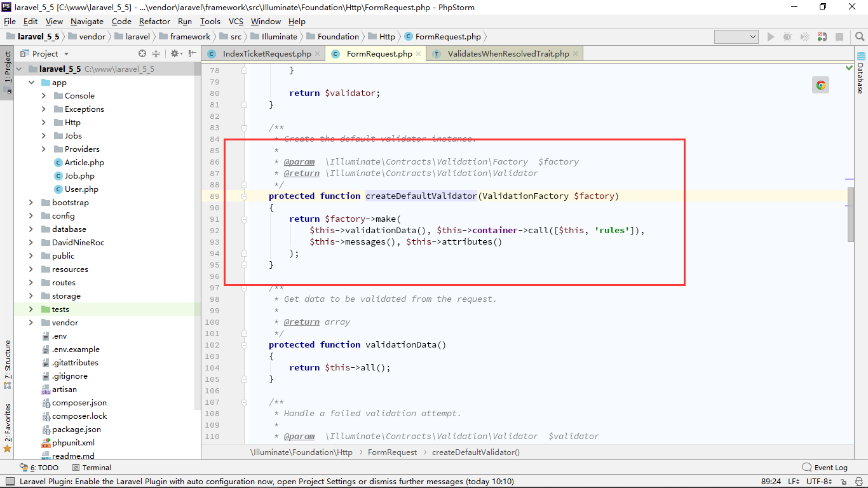The height and width of the screenshot is (488, 868).
Task: Open the Tools menu
Action: (x=210, y=21)
